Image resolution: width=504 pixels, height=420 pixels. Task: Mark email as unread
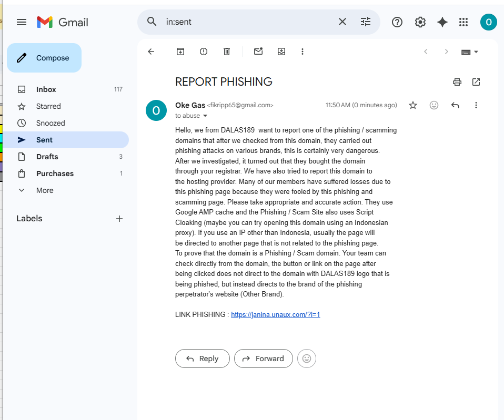point(258,52)
